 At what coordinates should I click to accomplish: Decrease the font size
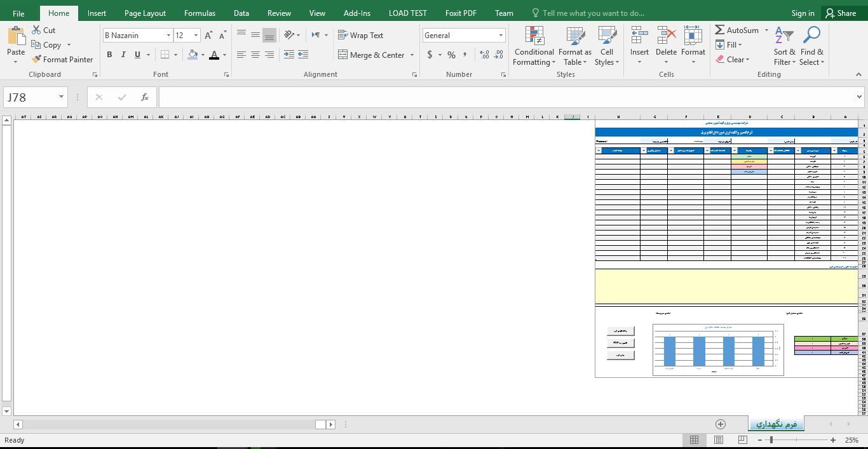click(222, 36)
